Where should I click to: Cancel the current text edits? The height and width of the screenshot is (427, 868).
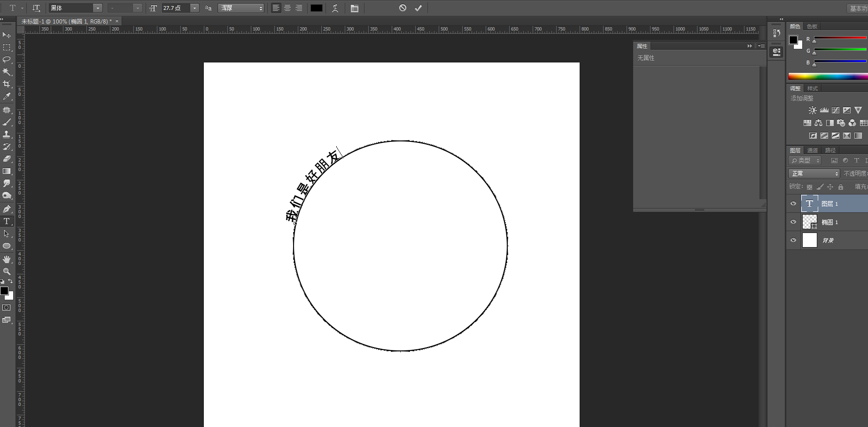point(403,8)
